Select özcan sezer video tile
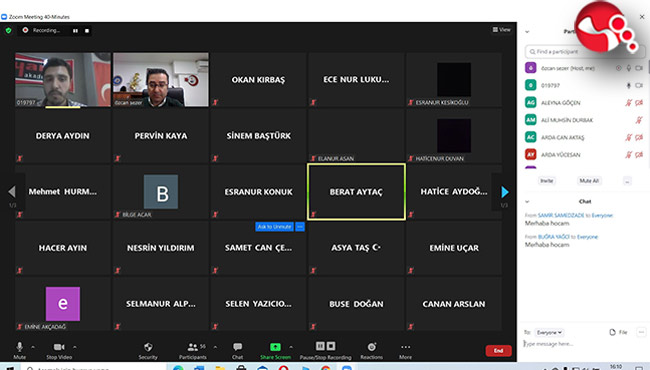 (161, 80)
